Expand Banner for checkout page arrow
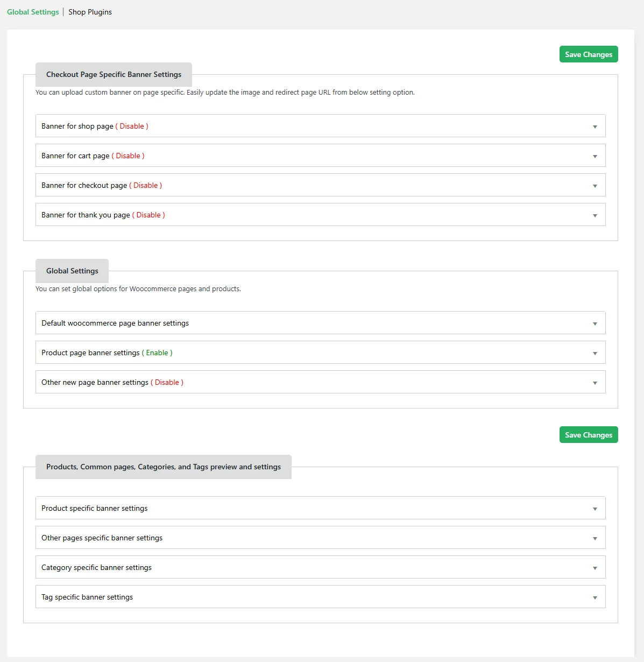 [595, 186]
